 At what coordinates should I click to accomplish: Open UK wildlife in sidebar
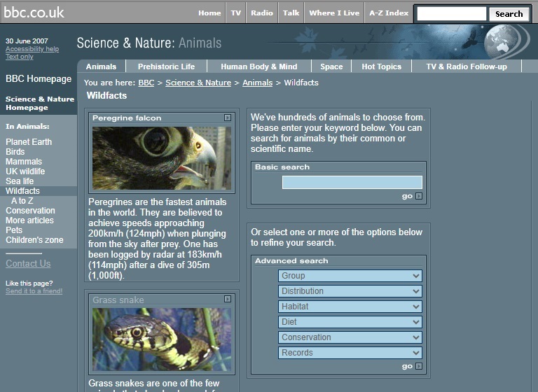coord(25,171)
